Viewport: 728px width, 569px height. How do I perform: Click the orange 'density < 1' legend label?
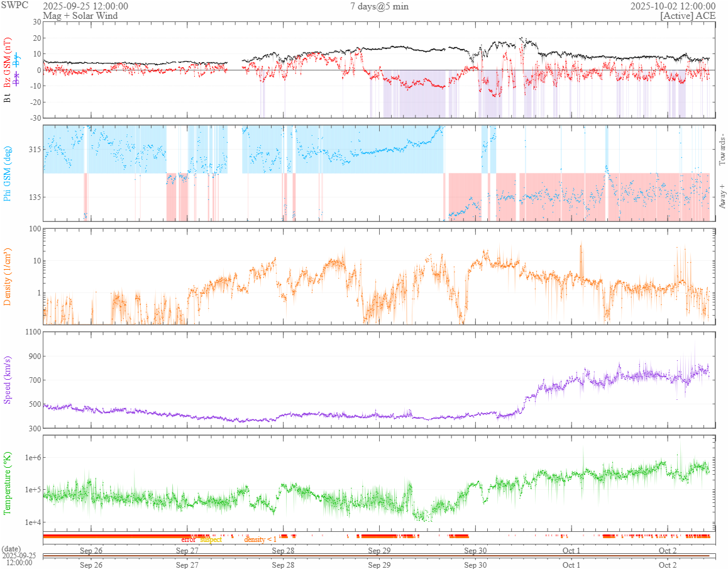(x=260, y=539)
